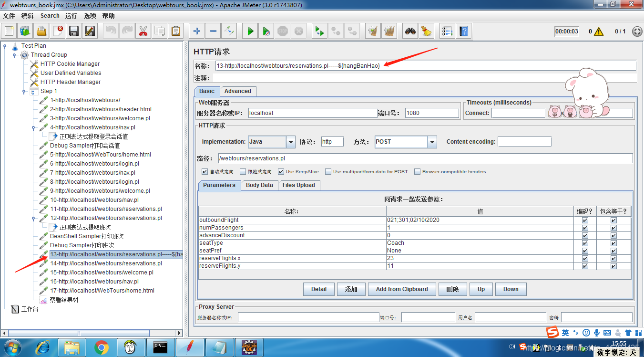Click the yellow warning triangle icon
Screen dimensions: 644x357
click(x=599, y=31)
